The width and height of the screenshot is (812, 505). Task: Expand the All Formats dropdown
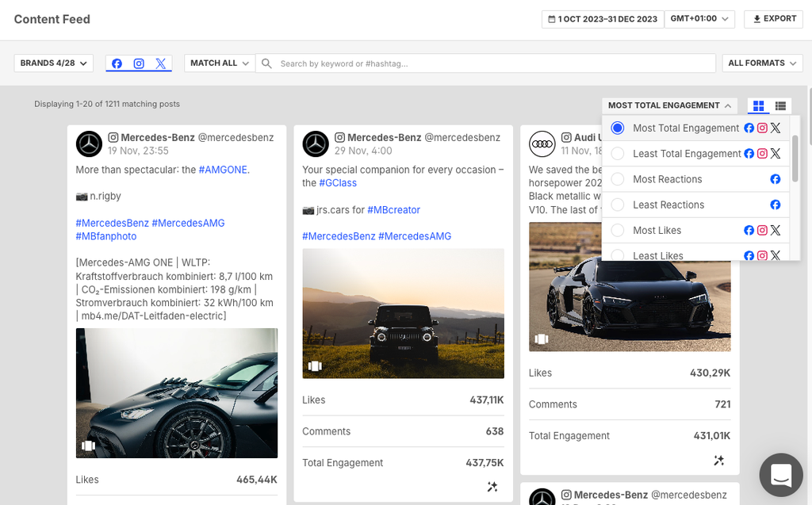click(x=762, y=63)
